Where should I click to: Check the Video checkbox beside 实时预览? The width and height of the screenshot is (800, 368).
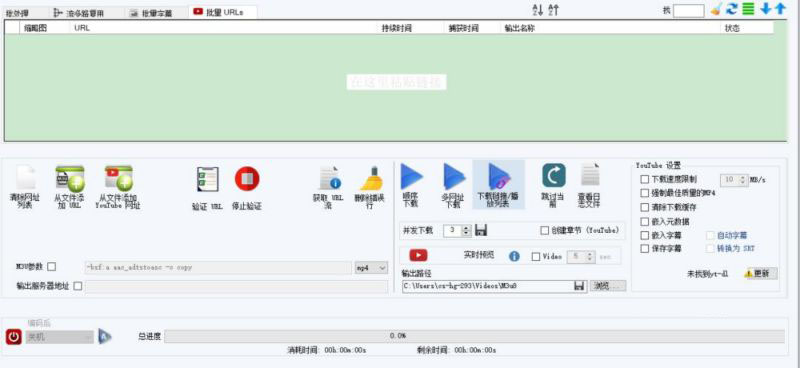tap(535, 257)
